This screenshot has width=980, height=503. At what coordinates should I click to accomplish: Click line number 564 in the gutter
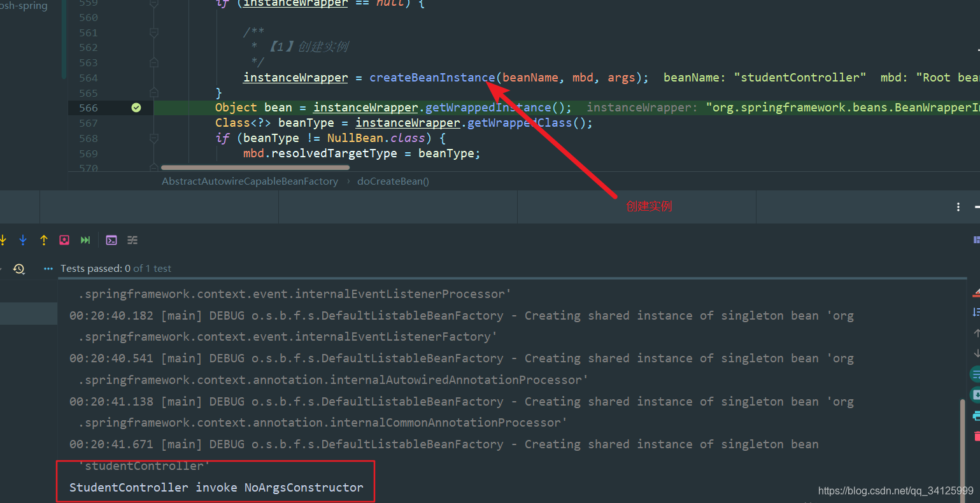pos(89,78)
